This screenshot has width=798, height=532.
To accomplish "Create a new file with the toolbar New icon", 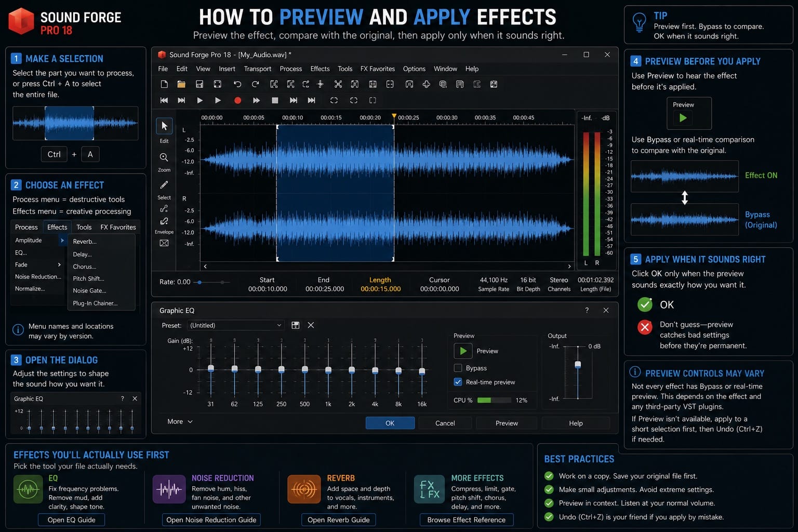I will (164, 84).
